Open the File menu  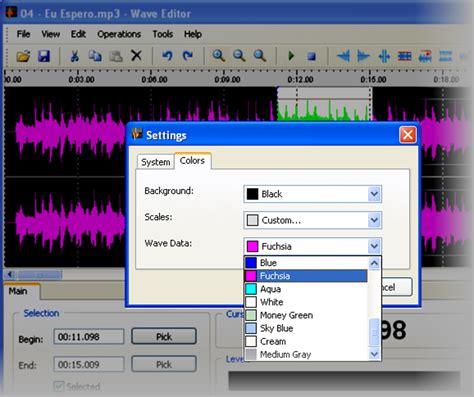(23, 34)
